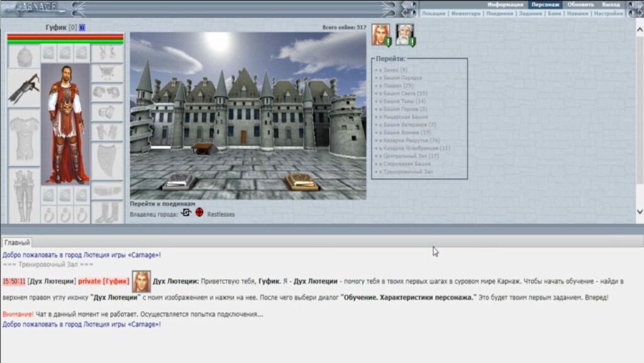Click the Обновить button
The height and width of the screenshot is (363, 644).
580,4
